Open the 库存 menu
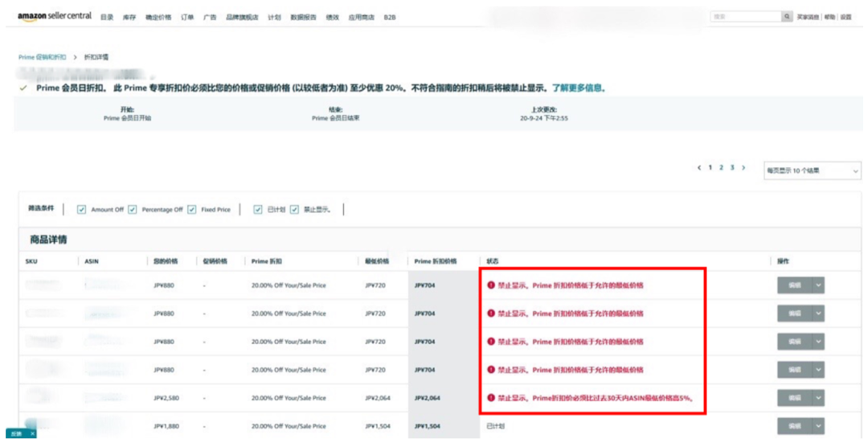868x447 pixels. (x=129, y=17)
